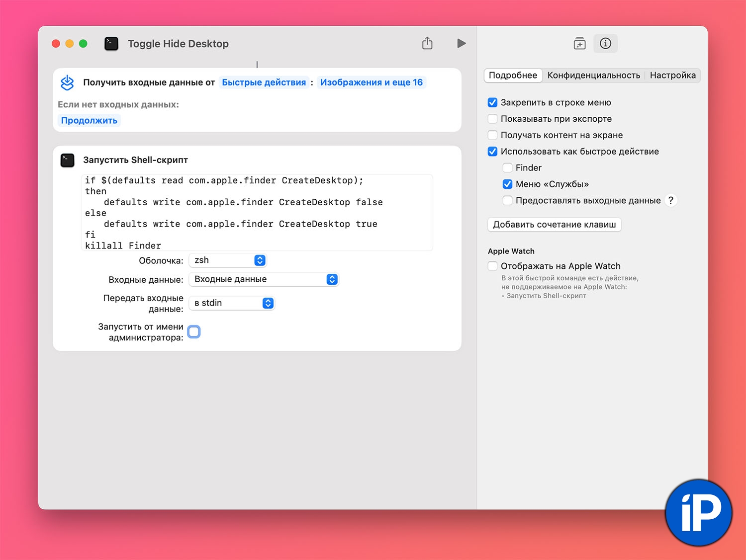Switch to the "Конфиденциальность" tab
Image resolution: width=746 pixels, height=560 pixels.
(593, 76)
